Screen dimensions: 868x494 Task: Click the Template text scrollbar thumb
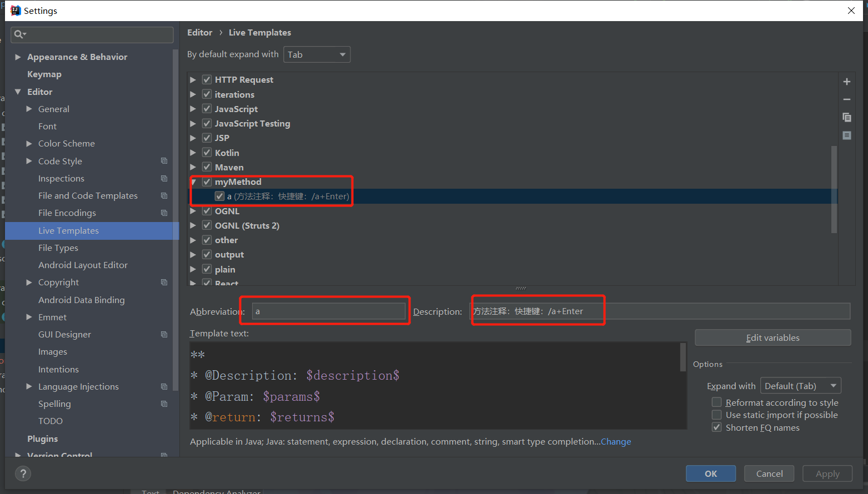683,357
